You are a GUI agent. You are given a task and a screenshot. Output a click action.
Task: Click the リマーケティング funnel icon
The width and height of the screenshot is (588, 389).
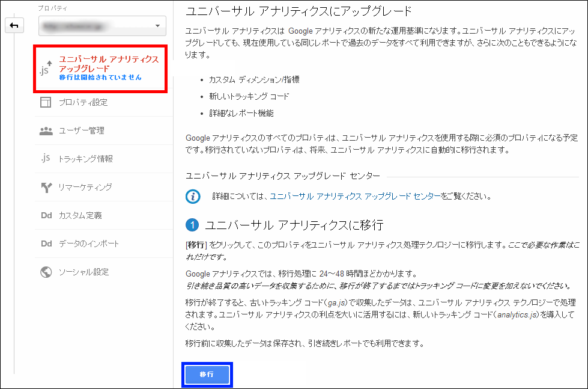click(46, 187)
